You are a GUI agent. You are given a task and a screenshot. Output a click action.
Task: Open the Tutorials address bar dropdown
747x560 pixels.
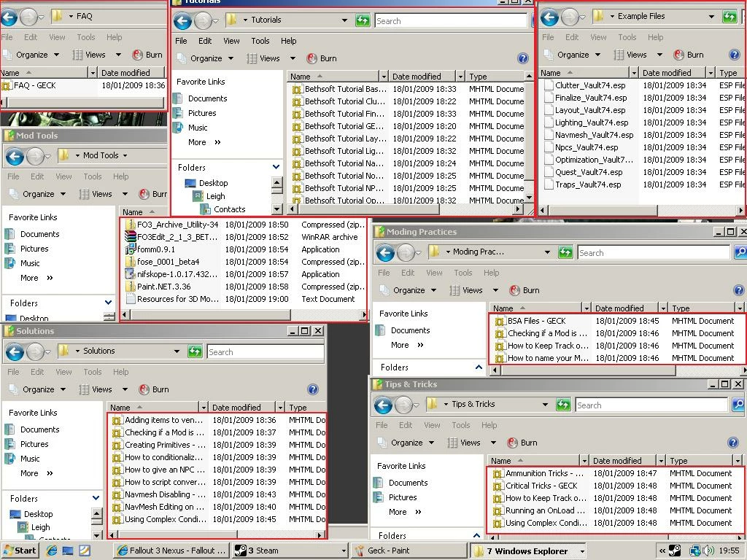(344, 20)
